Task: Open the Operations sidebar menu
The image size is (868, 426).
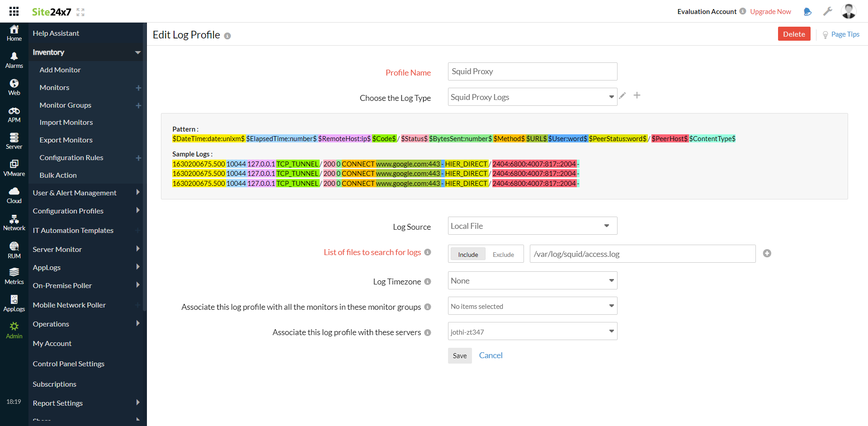Action: click(x=51, y=324)
